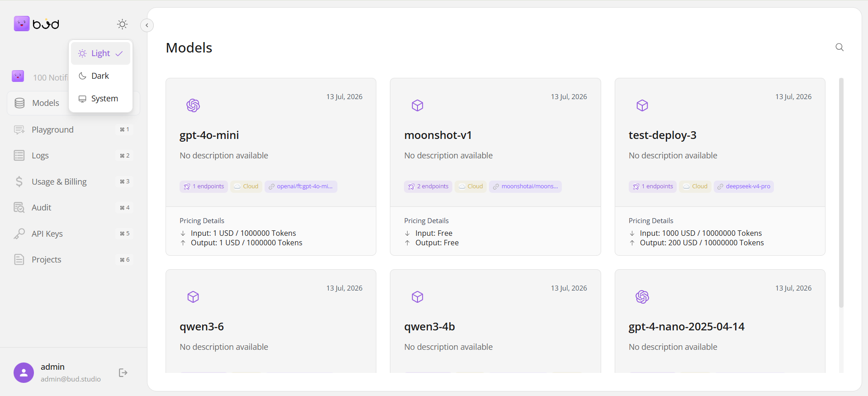Click the OpenAI icon on gpt-4o-mini card
This screenshot has height=396, width=868.
(193, 105)
